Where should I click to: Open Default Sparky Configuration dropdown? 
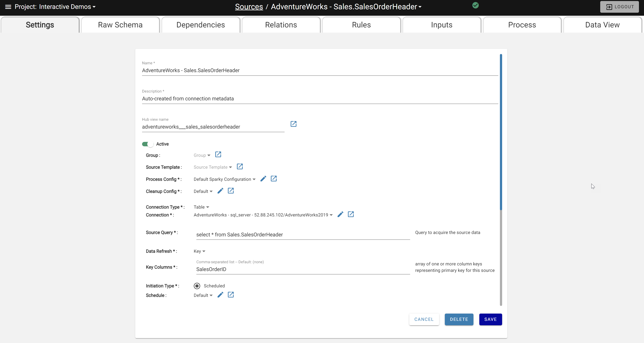[x=224, y=179]
